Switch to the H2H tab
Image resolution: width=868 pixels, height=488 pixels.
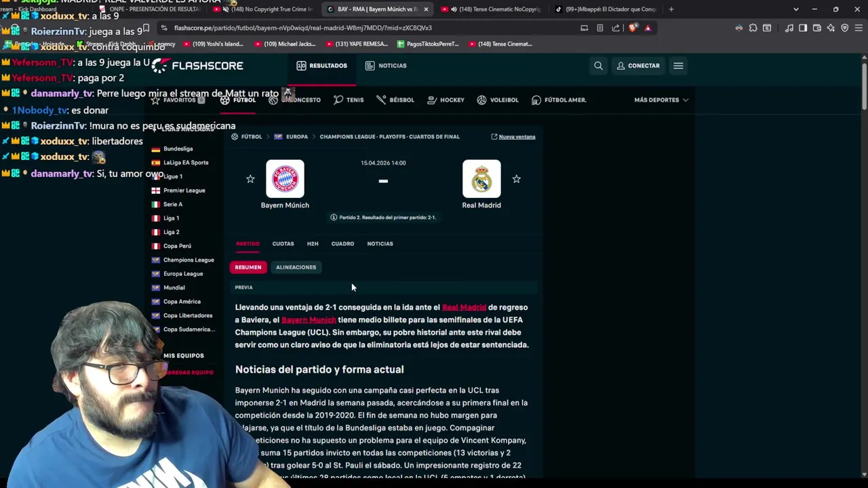click(x=313, y=244)
